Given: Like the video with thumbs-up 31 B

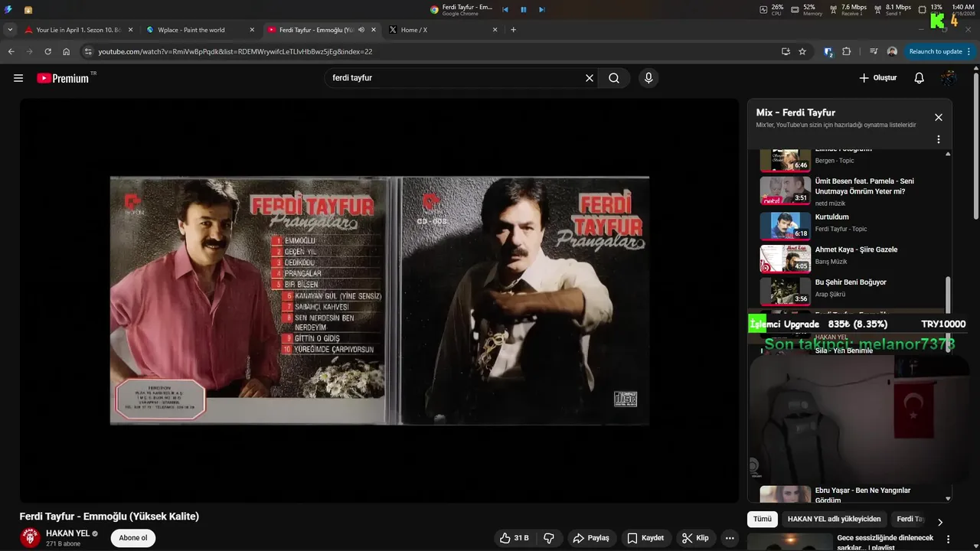Looking at the screenshot, I should click(514, 538).
